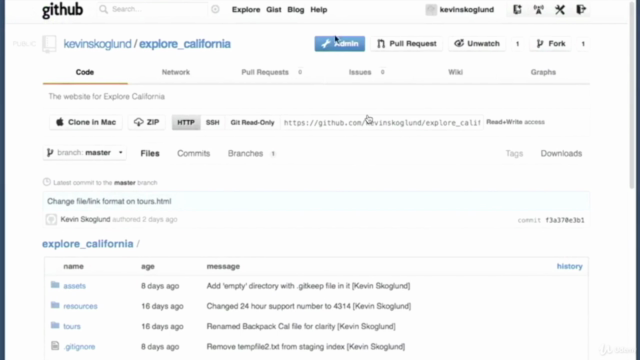Switch to the Network tab
This screenshot has width=640, height=360.
pos(176,72)
